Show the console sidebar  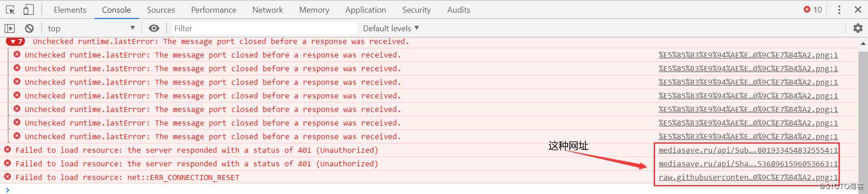[x=10, y=28]
